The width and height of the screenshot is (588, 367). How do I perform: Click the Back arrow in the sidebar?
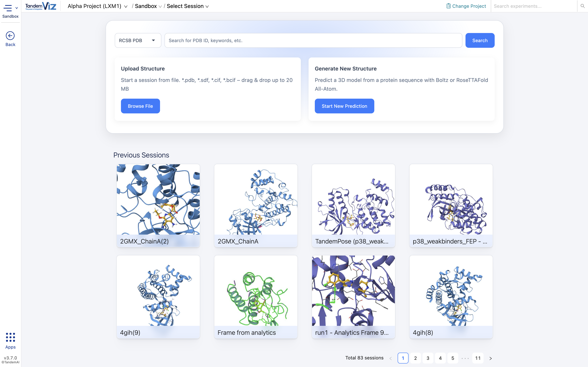coord(10,36)
